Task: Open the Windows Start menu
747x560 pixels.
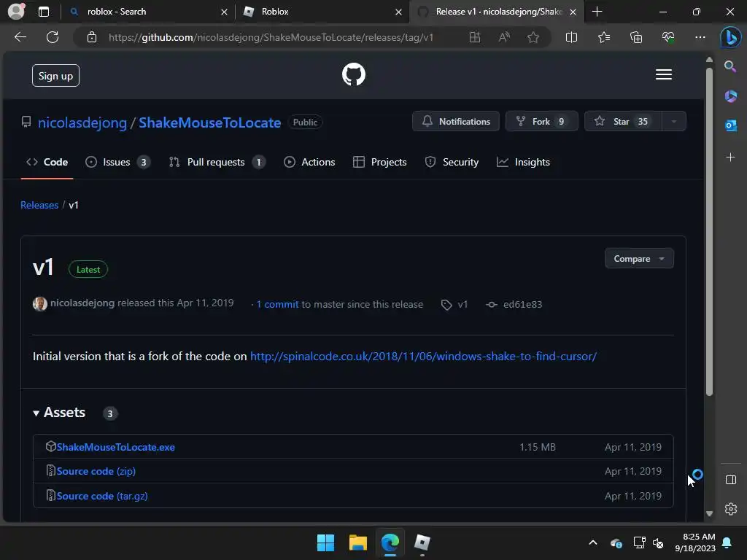Action: coord(326,542)
